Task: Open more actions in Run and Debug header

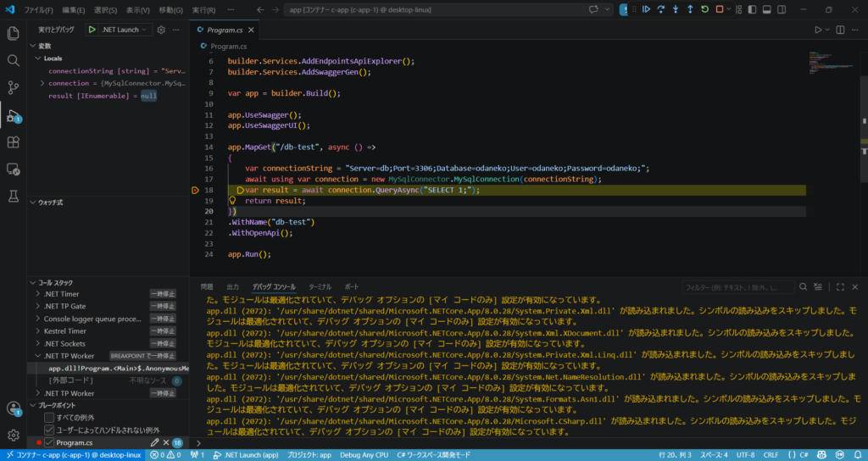Action: pos(176,30)
